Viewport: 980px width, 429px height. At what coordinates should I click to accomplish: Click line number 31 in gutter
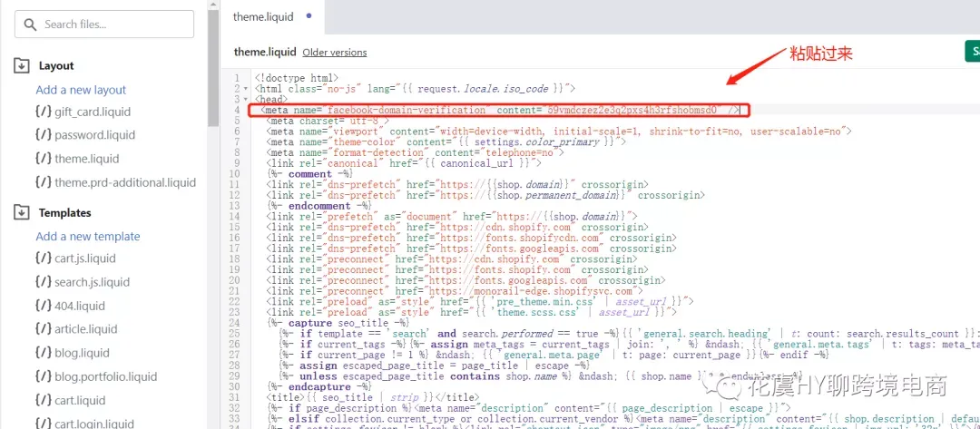[234, 397]
